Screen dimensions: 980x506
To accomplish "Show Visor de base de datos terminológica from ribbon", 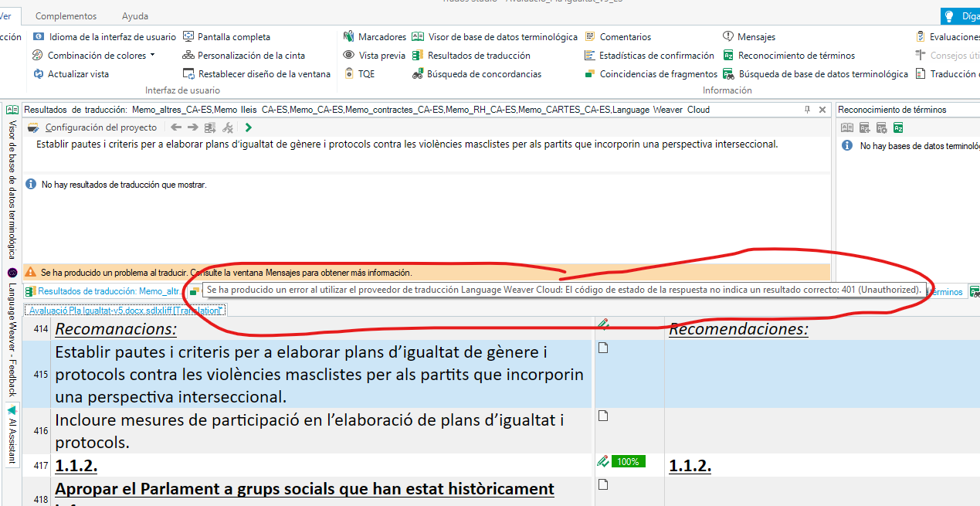I will pyautogui.click(x=495, y=37).
